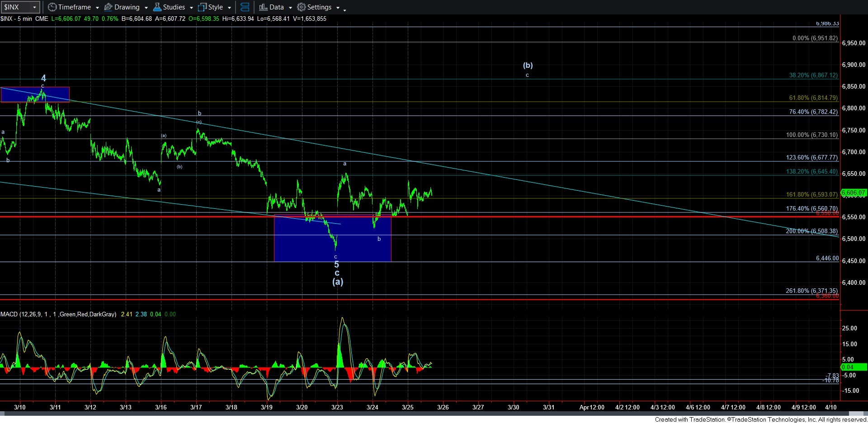868x423 pixels.
Task: Expand the $INX symbol dropdown arrow
Action: click(34, 7)
